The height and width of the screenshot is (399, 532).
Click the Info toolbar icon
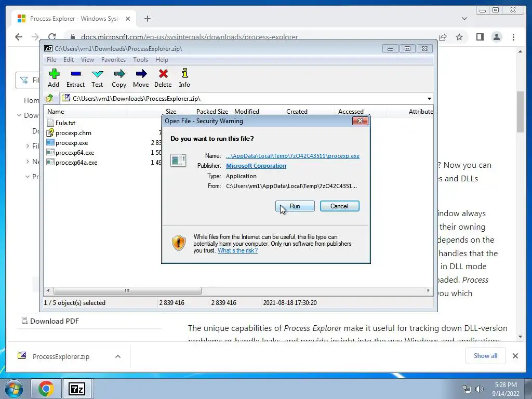(184, 78)
